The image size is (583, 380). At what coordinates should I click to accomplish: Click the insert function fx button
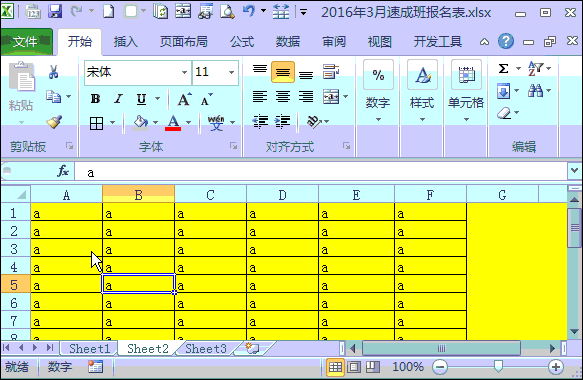[x=63, y=171]
